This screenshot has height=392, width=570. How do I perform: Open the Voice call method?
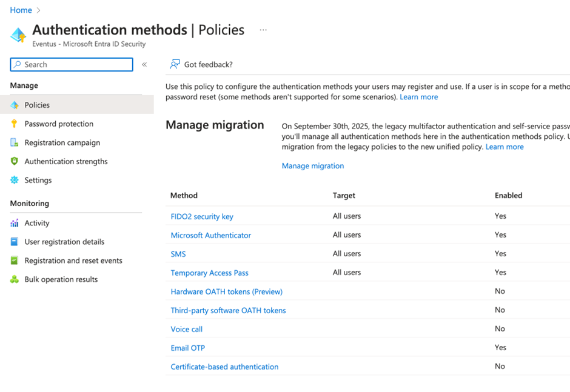[x=187, y=329]
